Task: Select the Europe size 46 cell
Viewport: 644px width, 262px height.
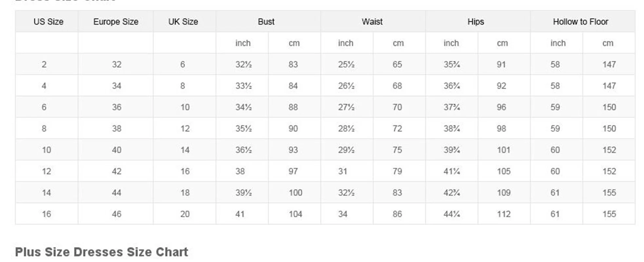Action: [117, 214]
